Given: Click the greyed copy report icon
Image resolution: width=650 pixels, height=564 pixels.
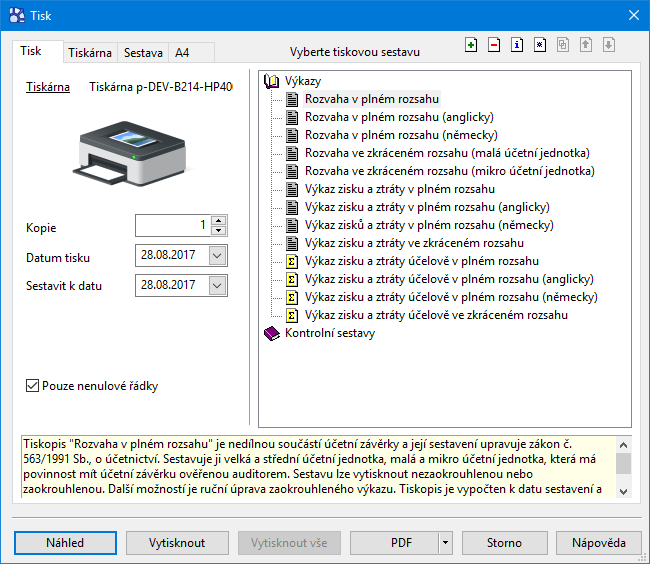Looking at the screenshot, I should 563,45.
